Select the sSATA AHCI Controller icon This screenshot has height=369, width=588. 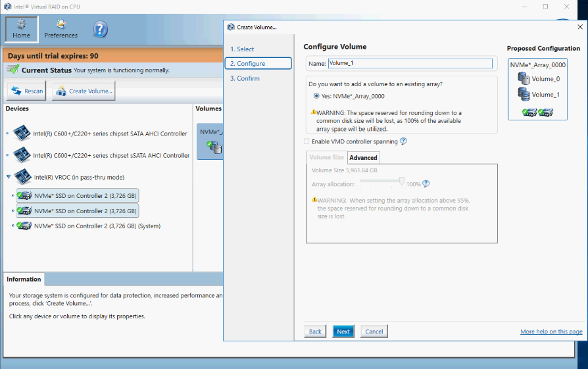(x=21, y=155)
